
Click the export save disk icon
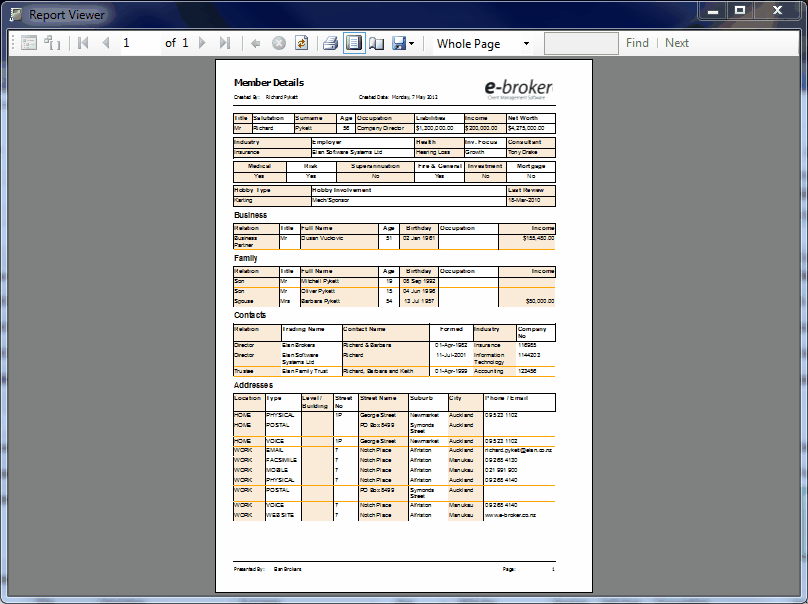pyautogui.click(x=399, y=43)
